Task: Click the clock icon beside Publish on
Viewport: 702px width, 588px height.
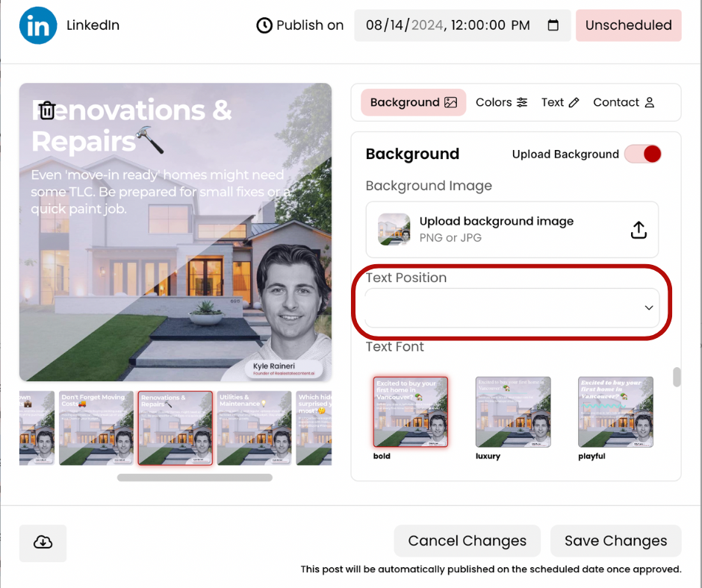Action: pyautogui.click(x=264, y=25)
